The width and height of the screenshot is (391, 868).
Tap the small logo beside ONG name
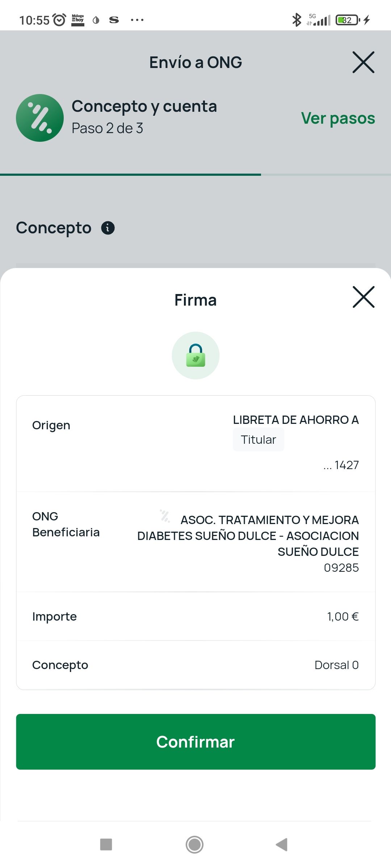coord(165,516)
